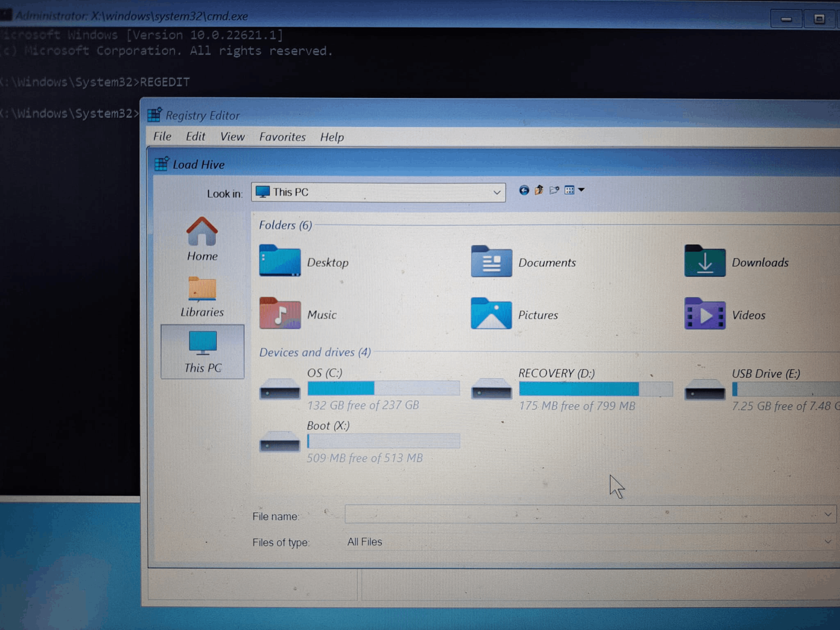Select the Boot (X:) drive icon

click(x=280, y=442)
